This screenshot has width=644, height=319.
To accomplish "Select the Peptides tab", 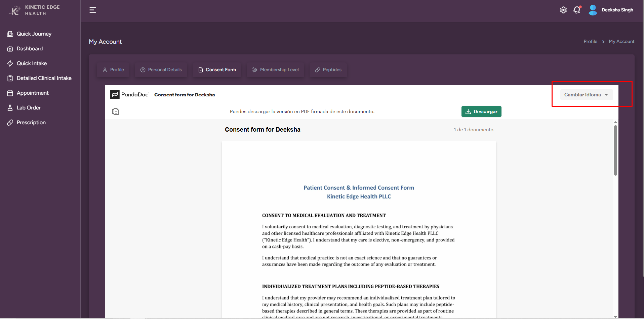I will [328, 70].
